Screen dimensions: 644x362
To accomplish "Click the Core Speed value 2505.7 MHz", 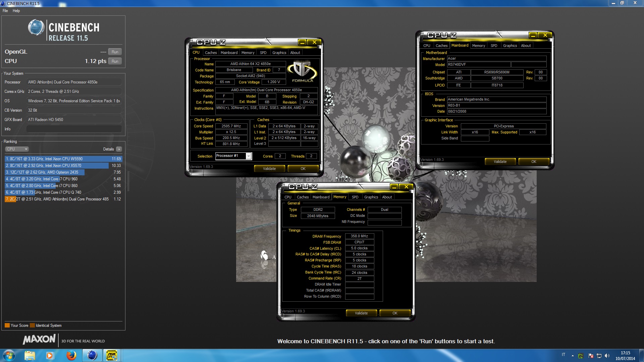I will (231, 126).
